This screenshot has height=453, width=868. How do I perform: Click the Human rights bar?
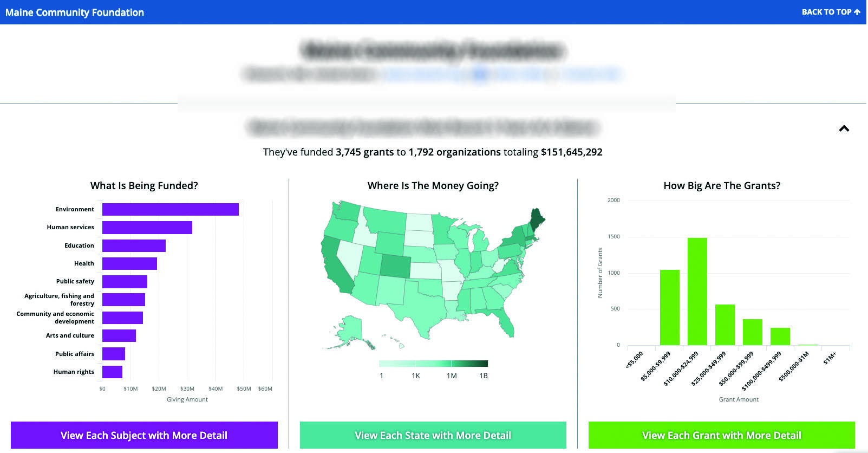coord(112,372)
